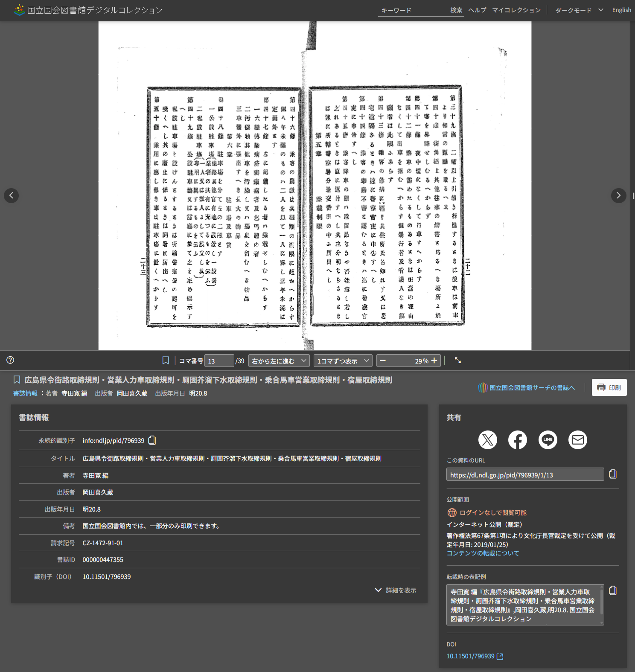This screenshot has width=635, height=672.
Task: Copy the citation example text
Action: click(x=612, y=591)
